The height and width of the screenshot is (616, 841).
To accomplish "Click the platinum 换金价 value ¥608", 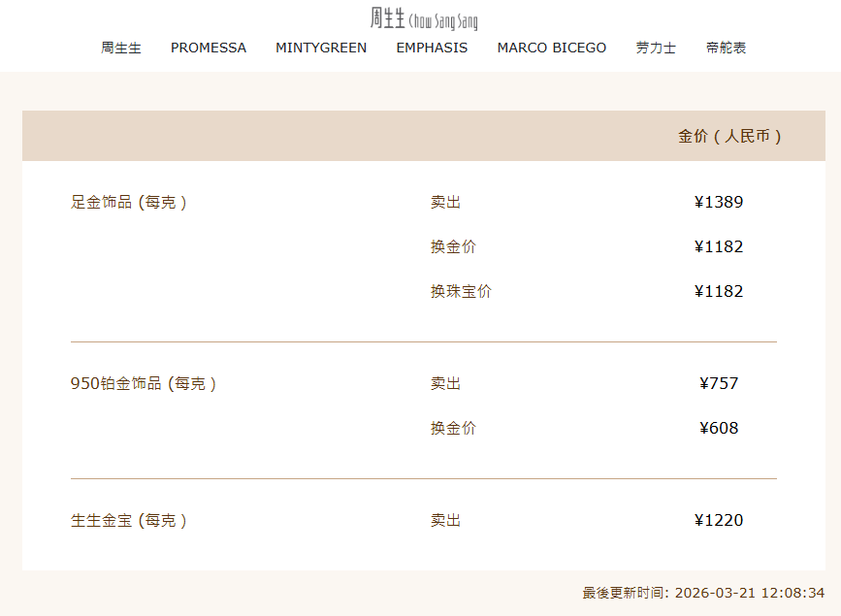I will [719, 428].
